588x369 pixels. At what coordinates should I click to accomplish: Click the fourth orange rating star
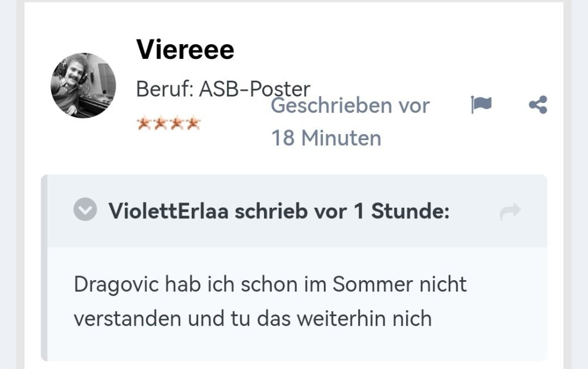(193, 124)
